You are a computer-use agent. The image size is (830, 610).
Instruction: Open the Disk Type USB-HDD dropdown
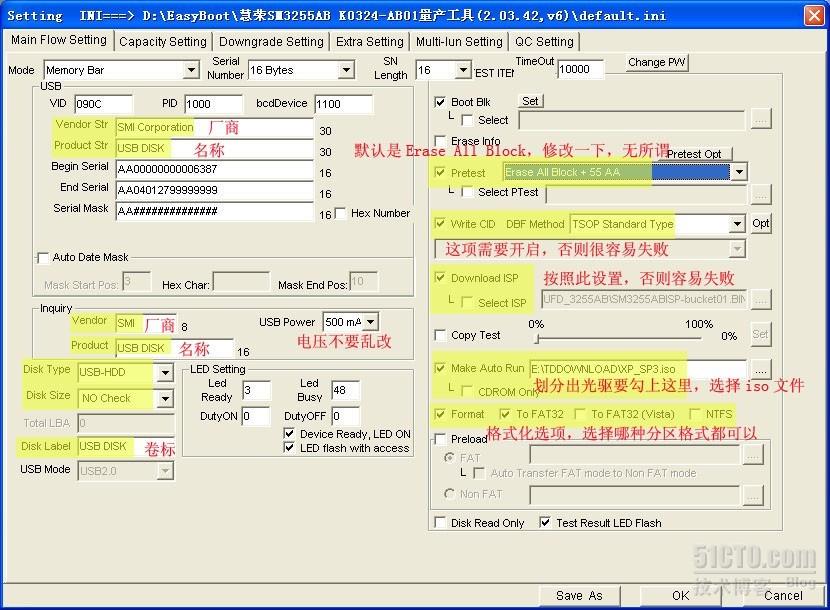point(165,373)
